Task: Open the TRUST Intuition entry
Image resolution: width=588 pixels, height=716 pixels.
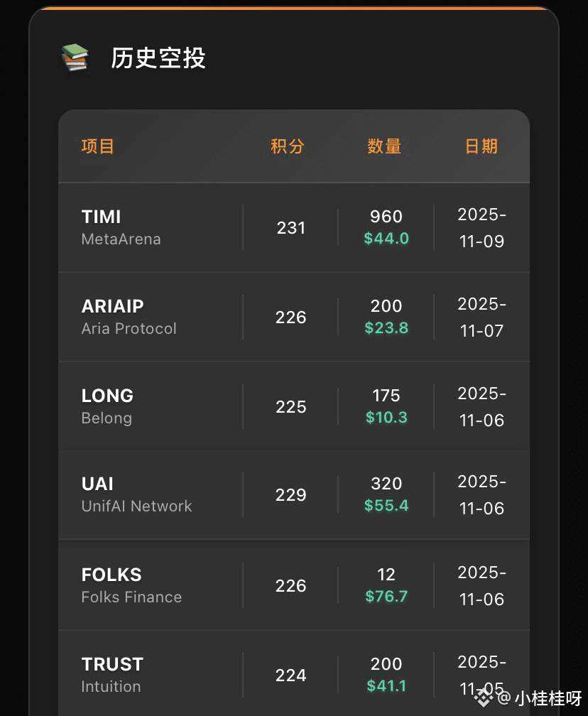Action: (294, 673)
